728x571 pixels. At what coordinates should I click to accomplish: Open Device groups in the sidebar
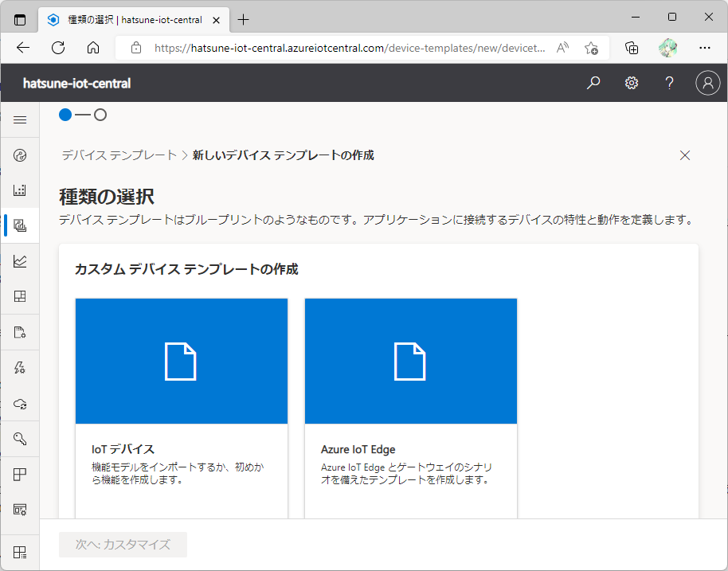(x=20, y=190)
